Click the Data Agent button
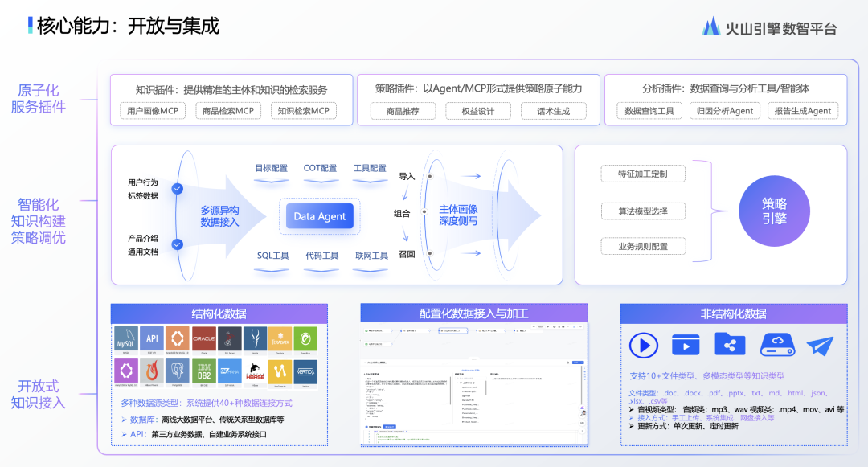This screenshot has height=467, width=868. 320,215
